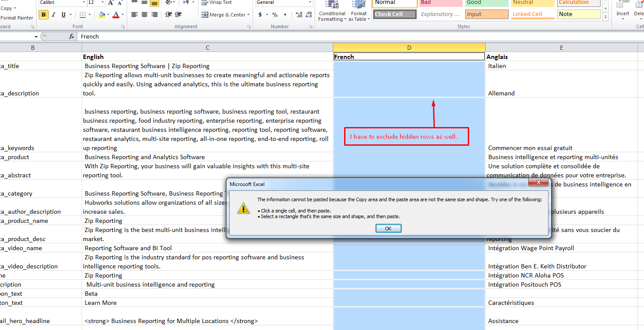The height and width of the screenshot is (330, 644).
Task: Expand borders dropdown arrow
Action: (90, 15)
